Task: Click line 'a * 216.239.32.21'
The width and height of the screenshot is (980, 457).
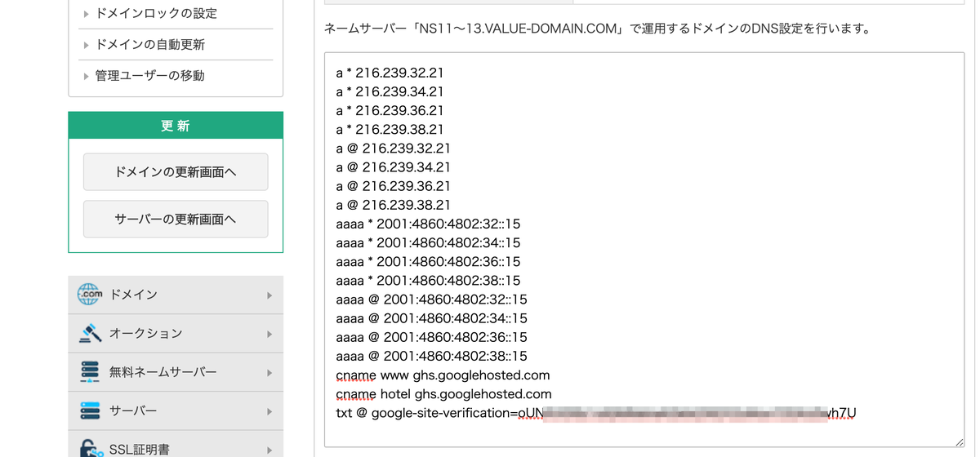Action: [x=390, y=73]
